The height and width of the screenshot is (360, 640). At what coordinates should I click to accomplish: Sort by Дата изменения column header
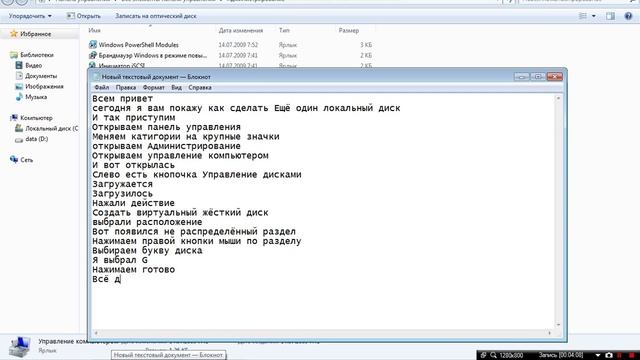point(240,30)
